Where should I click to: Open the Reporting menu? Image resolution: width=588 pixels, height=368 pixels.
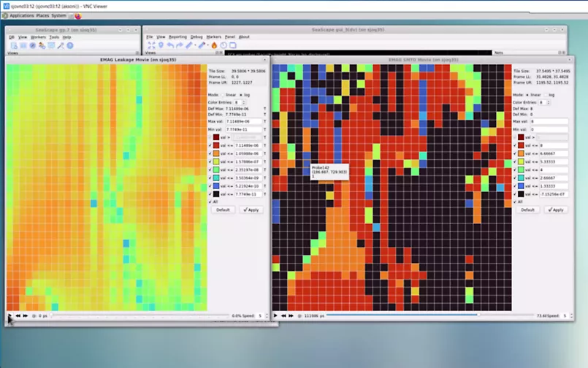point(177,37)
